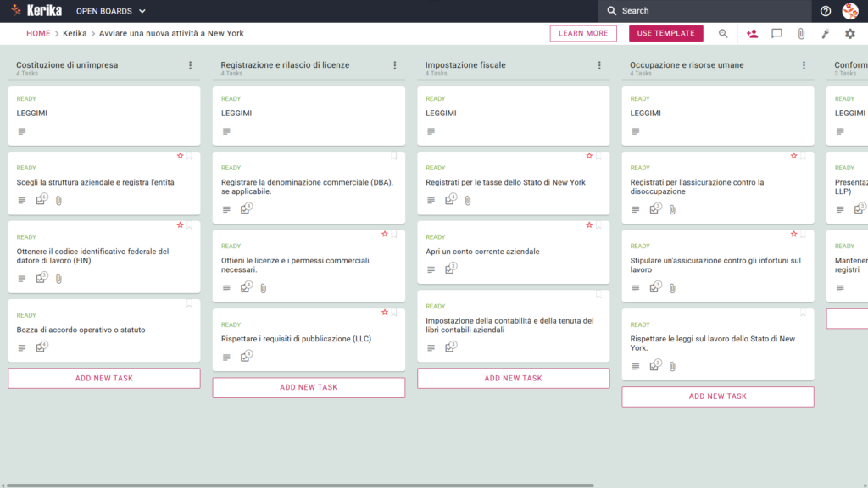
Task: Toggle star on Ottenere il codice identificativo card
Action: [x=180, y=225]
